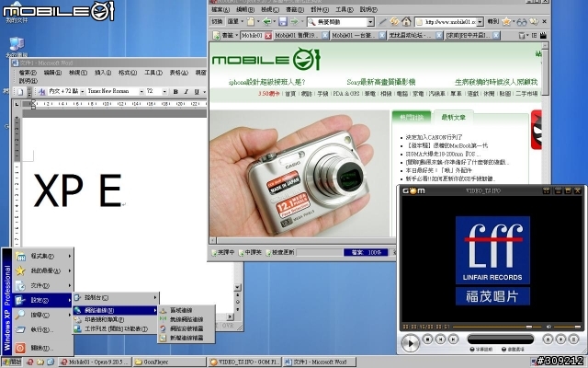Click the volume speaker icon in GOM Player
This screenshot has width=588, height=368.
pyautogui.click(x=548, y=327)
